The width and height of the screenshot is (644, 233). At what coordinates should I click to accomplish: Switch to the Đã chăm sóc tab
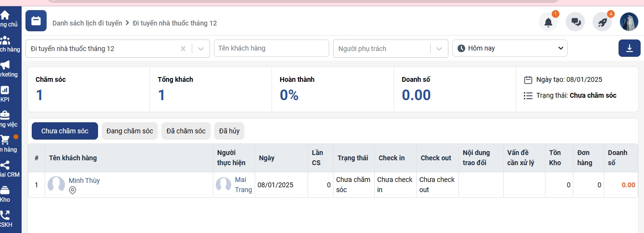pos(186,131)
